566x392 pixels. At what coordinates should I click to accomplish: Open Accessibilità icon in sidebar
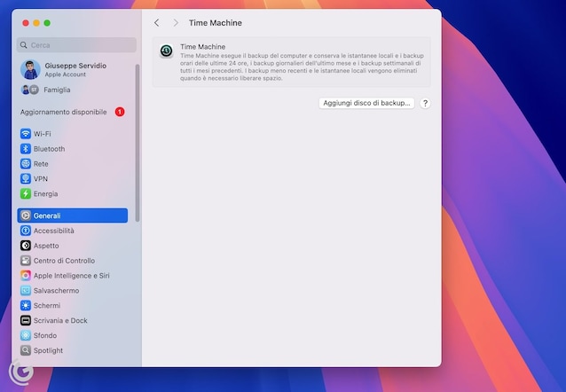click(26, 231)
